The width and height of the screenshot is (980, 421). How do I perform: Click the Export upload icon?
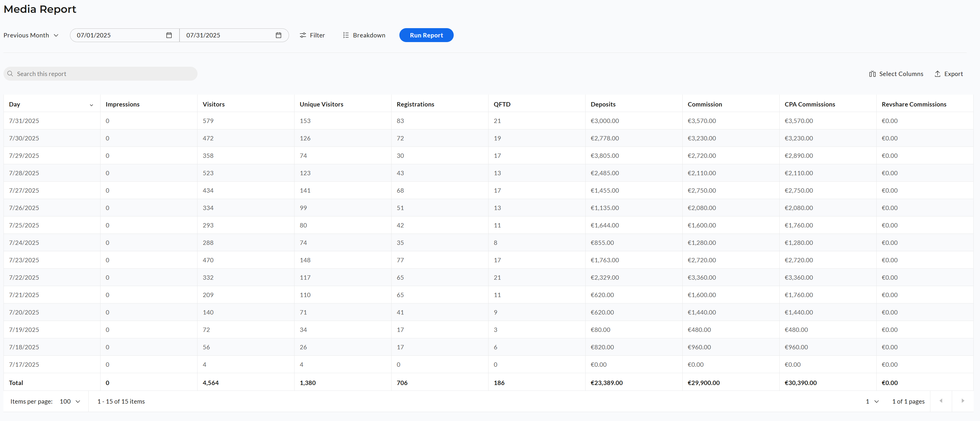(937, 74)
